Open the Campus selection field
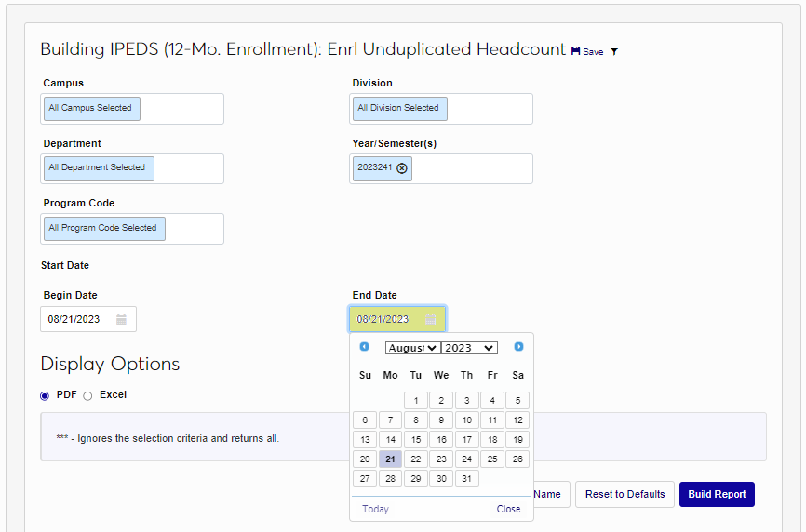This screenshot has height=532, width=806. pyautogui.click(x=133, y=109)
